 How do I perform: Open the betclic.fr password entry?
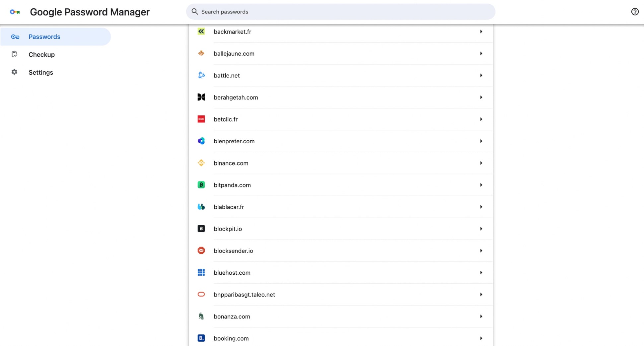pyautogui.click(x=341, y=119)
